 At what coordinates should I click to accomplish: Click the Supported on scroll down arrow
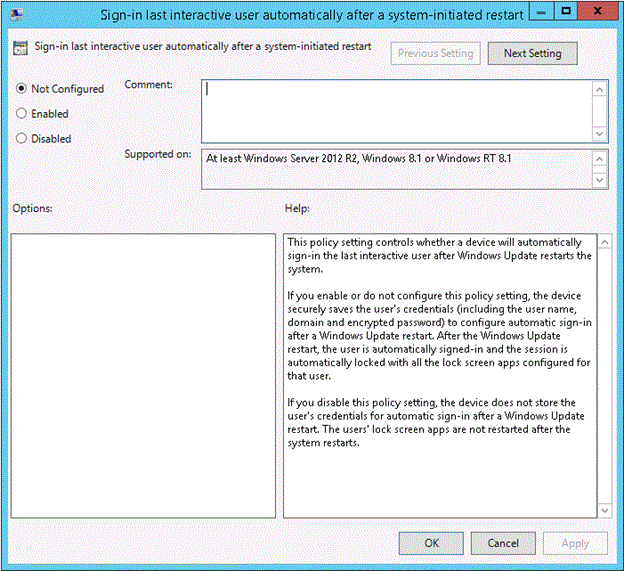[599, 180]
